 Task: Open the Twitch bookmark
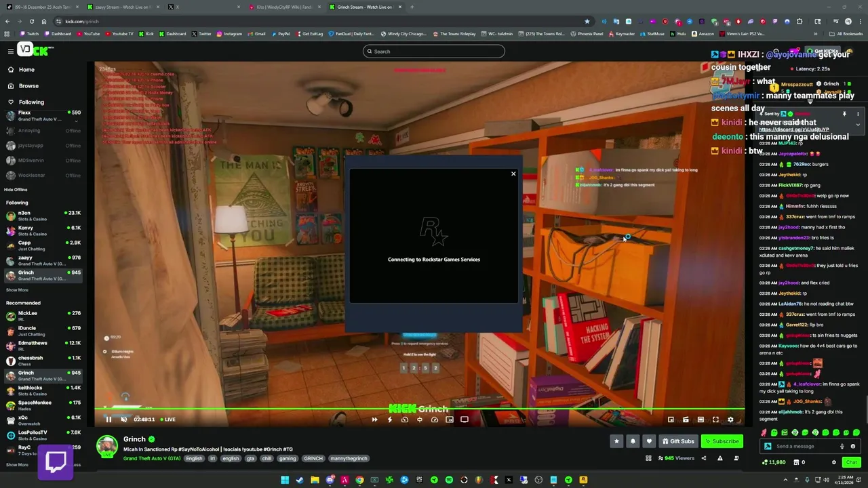[29, 34]
